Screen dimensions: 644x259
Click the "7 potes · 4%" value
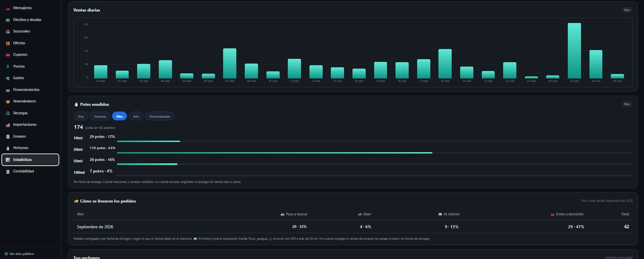coord(101,171)
